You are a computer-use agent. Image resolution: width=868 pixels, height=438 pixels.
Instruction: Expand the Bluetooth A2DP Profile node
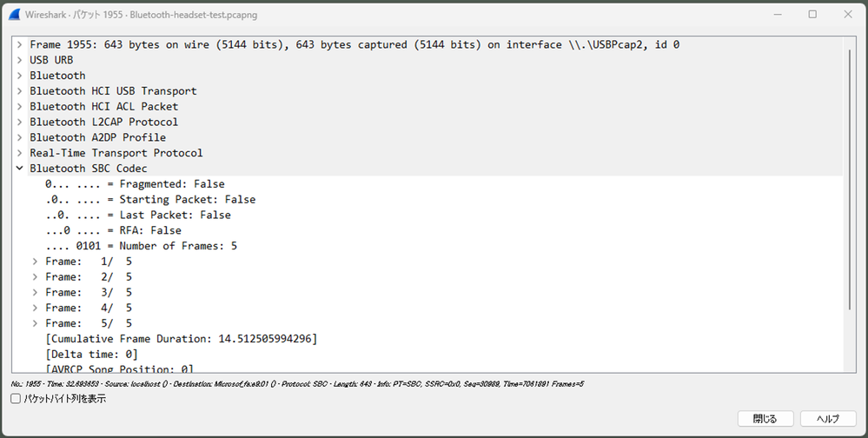20,137
